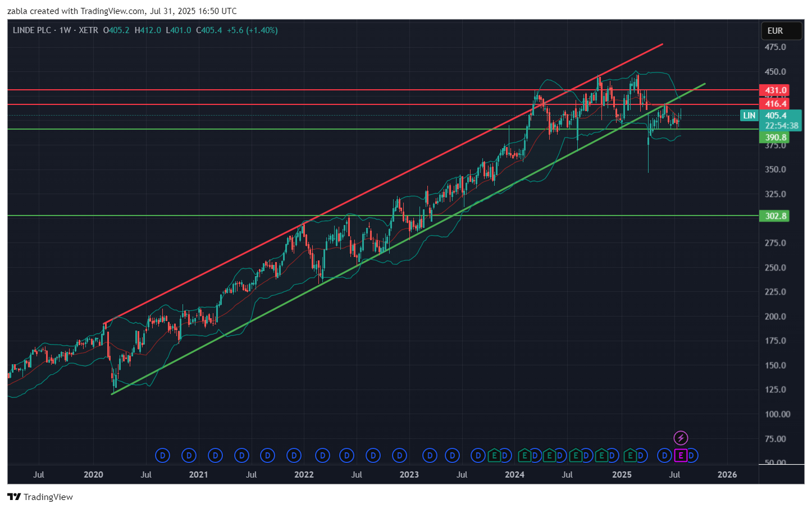The height and width of the screenshot is (509, 812).
Task: Click the dividend D marker just before 2021
Action: [189, 456]
